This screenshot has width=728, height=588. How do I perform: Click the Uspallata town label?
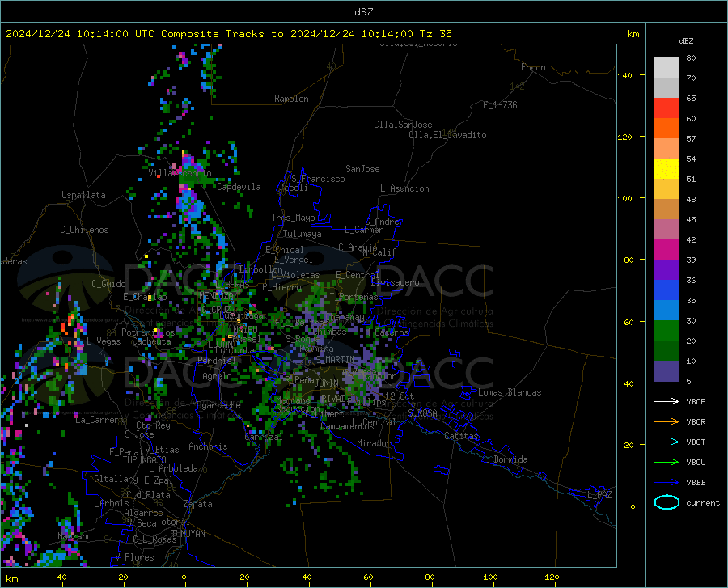83,195
